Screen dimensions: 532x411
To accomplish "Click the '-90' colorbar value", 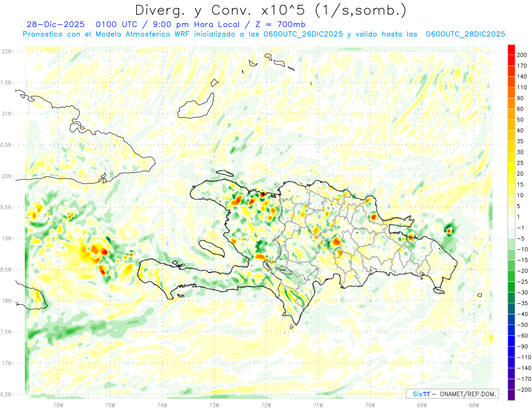I will point(523,347).
